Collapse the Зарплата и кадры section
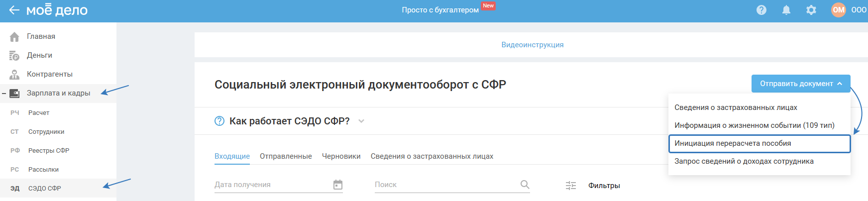Image resolution: width=868 pixels, height=201 pixels. [x=4, y=94]
